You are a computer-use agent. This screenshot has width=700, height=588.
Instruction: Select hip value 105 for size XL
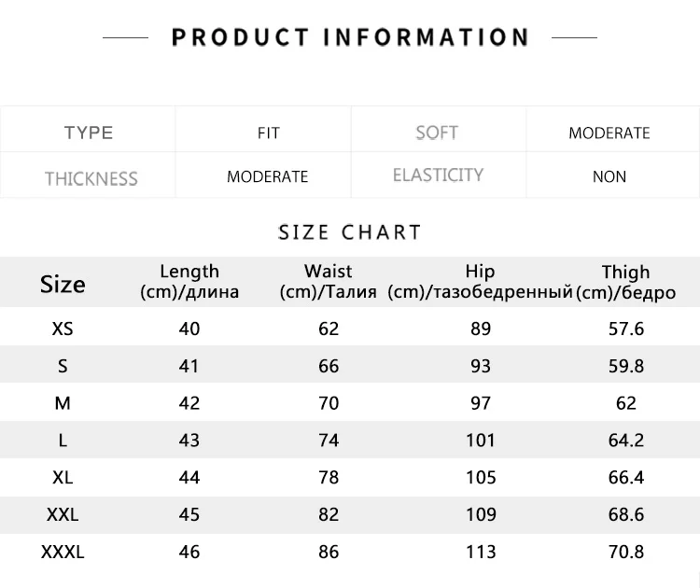481,478
